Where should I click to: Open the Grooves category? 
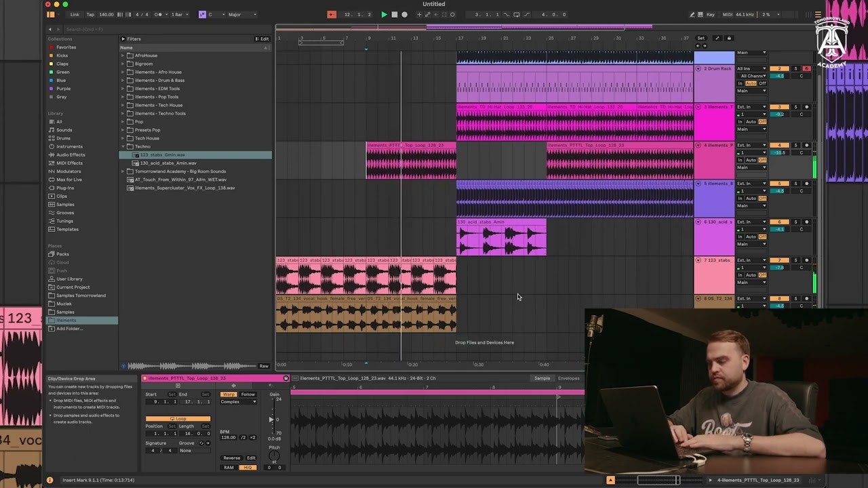point(65,213)
